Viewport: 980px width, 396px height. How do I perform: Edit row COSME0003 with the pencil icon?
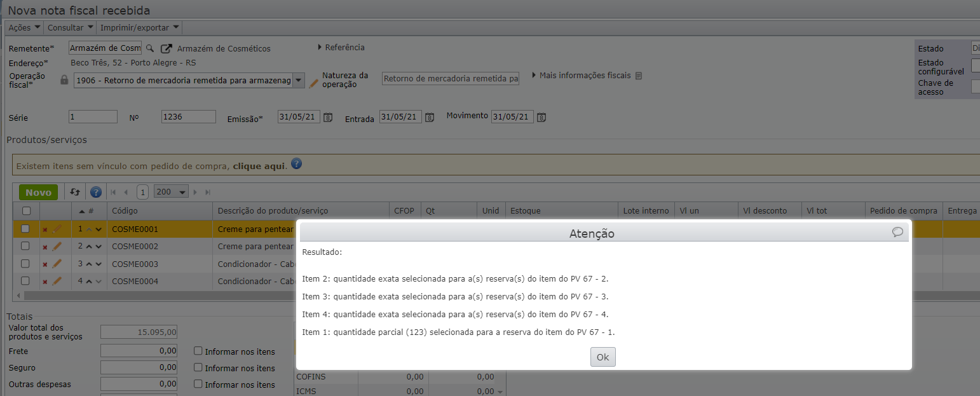click(x=57, y=263)
